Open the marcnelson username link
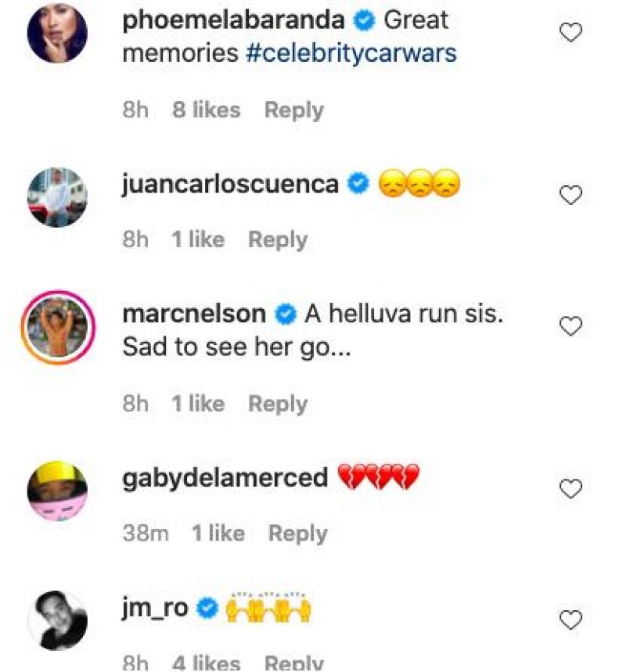The image size is (626, 672). pos(194,314)
